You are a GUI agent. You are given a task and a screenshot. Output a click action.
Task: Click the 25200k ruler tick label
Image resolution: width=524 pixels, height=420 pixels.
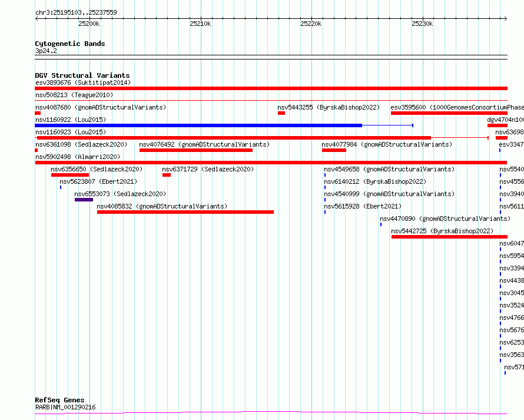pos(89,24)
